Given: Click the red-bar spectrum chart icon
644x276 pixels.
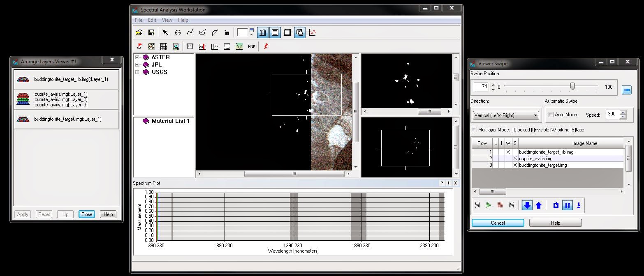Looking at the screenshot, I should [202, 46].
